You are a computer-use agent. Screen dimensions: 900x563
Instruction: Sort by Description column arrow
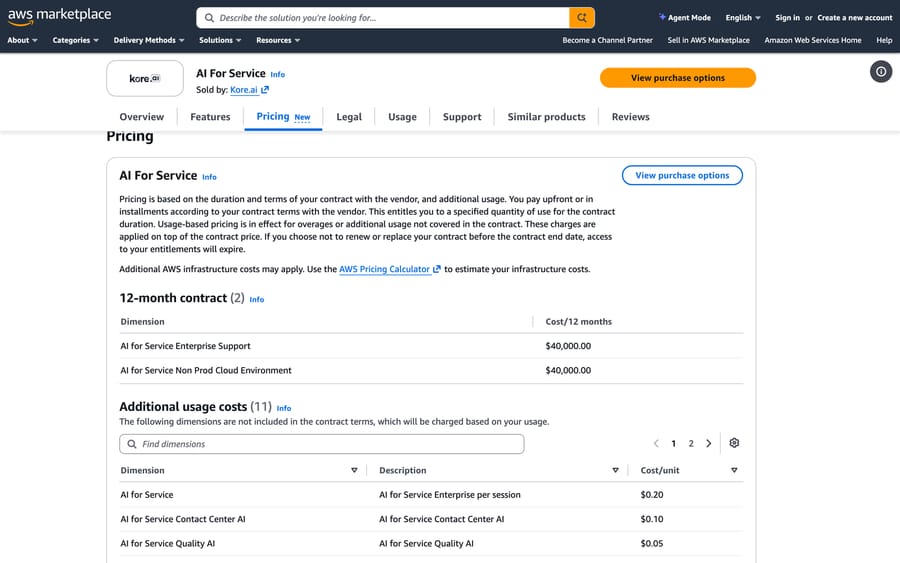tap(615, 470)
